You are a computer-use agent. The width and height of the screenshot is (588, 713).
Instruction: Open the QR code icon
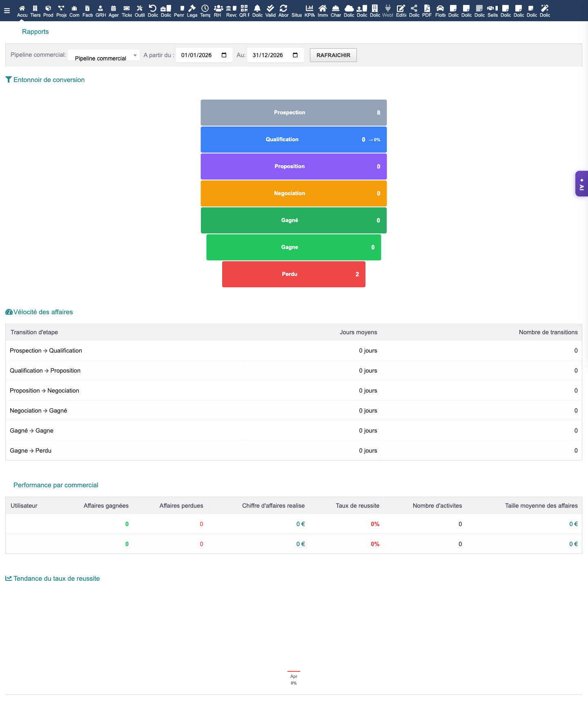click(x=244, y=9)
